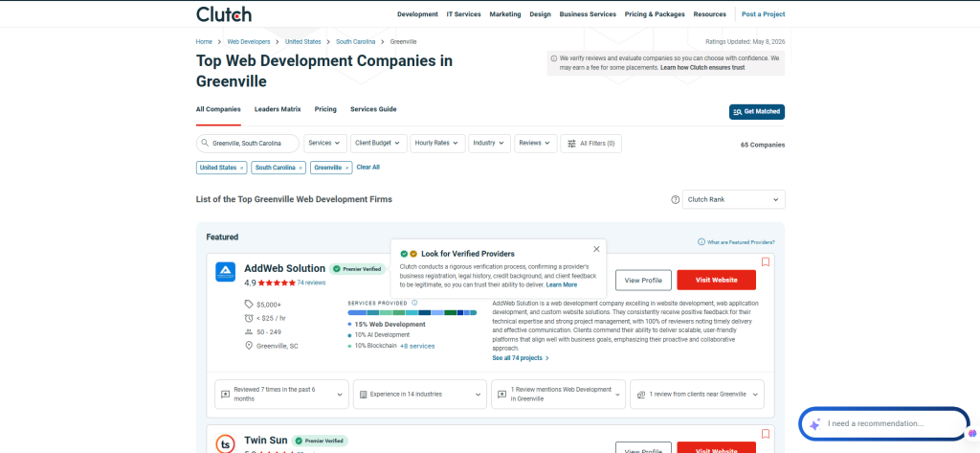The image size is (980, 453).
Task: Remove the South Carolina filter chip
Action: point(301,169)
